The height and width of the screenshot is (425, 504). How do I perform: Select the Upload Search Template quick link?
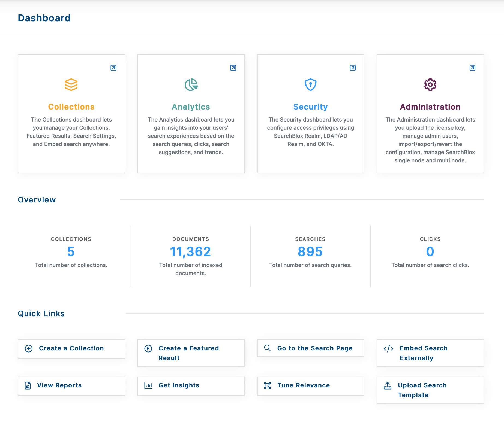pos(430,390)
